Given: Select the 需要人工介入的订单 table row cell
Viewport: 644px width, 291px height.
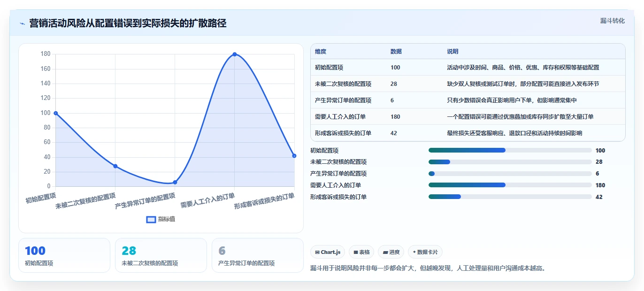Looking at the screenshot, I should pos(340,117).
